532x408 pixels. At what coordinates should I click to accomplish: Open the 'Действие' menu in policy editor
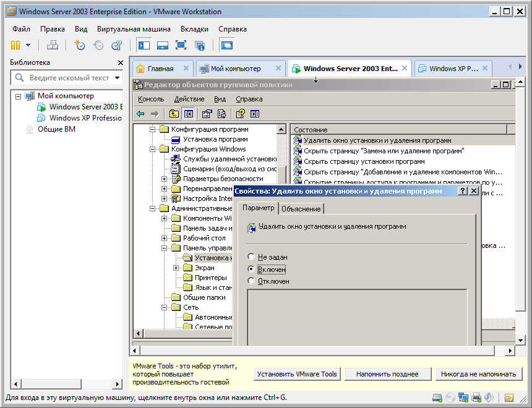click(x=189, y=99)
